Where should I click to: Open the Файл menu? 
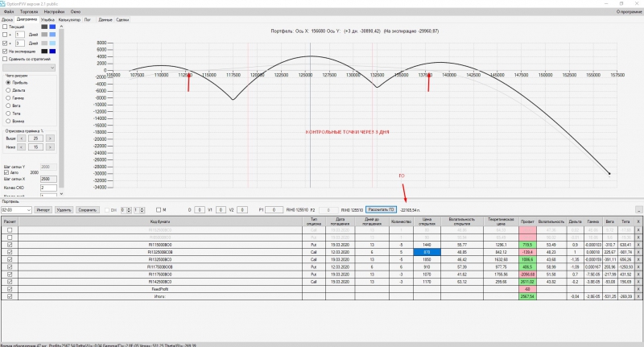click(9, 12)
